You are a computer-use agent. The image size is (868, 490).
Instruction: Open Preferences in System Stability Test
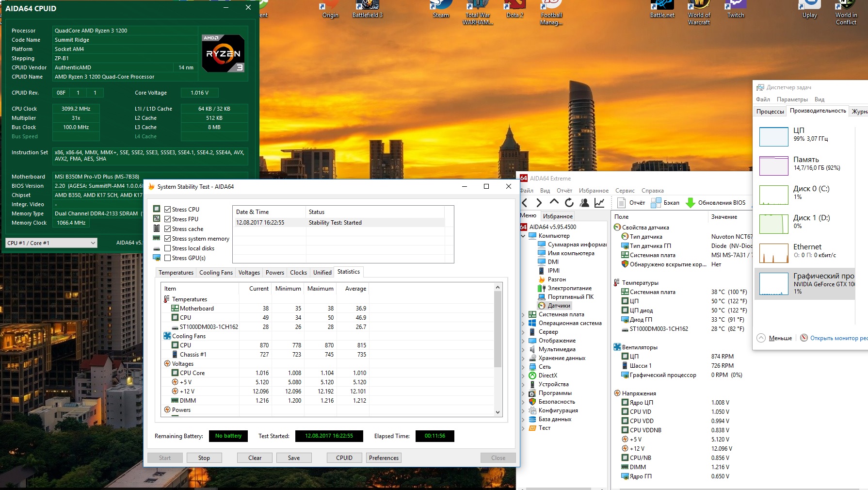point(384,458)
